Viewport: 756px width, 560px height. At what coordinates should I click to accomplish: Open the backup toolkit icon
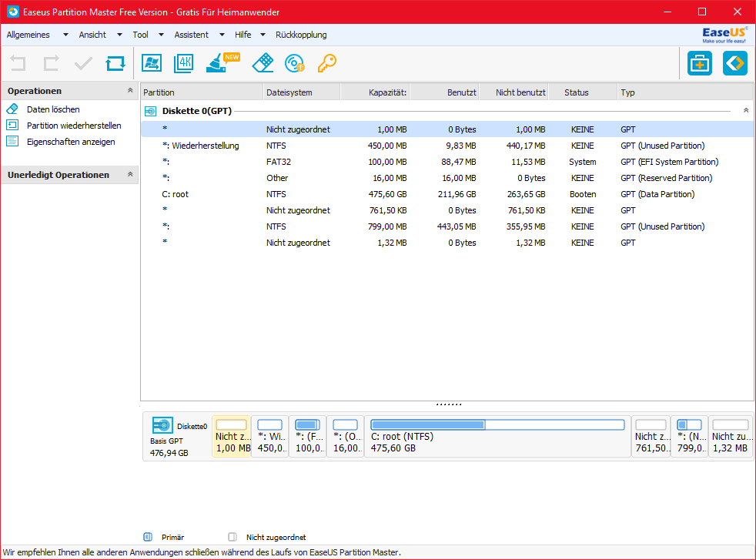(700, 63)
